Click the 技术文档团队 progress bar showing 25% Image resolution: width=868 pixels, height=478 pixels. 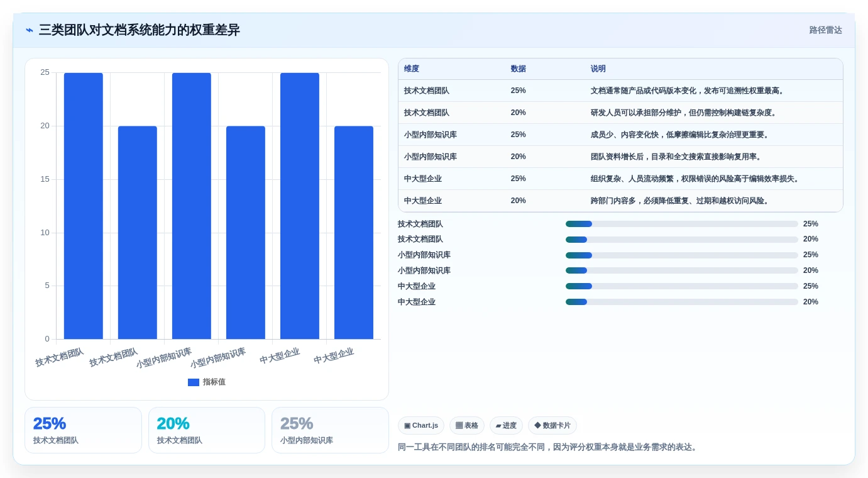[x=682, y=224]
